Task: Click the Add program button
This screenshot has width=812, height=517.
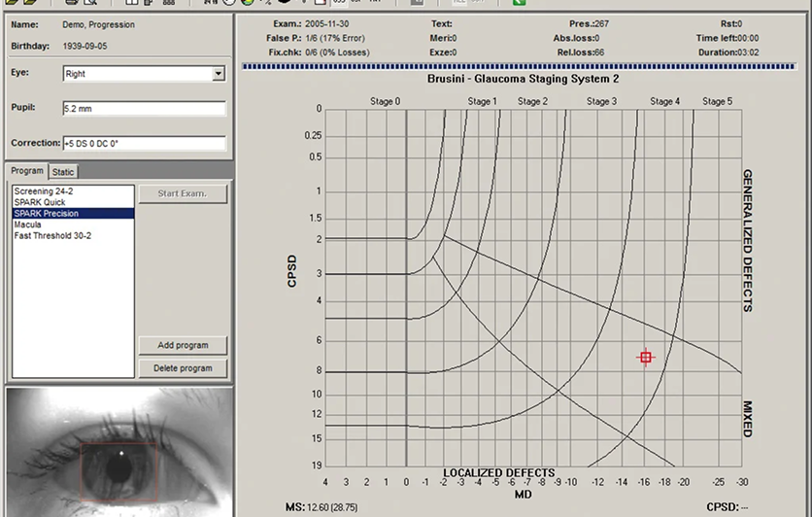Action: point(183,345)
